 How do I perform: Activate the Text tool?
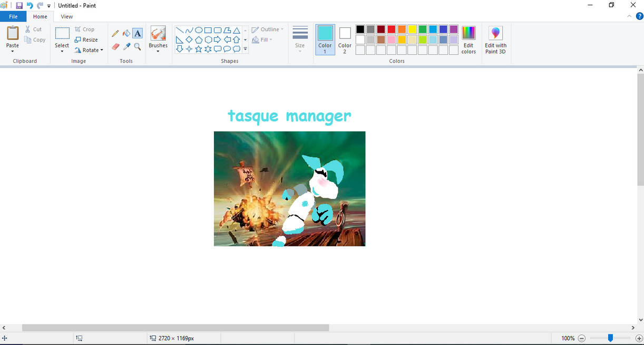pos(138,33)
